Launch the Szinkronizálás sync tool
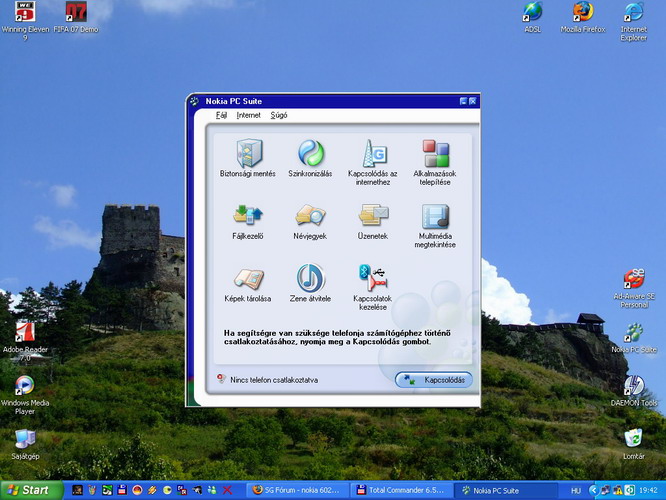Screen dimensions: 666x500 point(311,154)
